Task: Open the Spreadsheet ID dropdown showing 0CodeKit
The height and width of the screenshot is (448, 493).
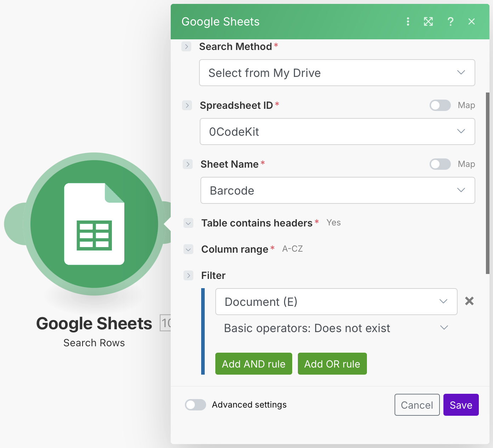Action: (338, 131)
